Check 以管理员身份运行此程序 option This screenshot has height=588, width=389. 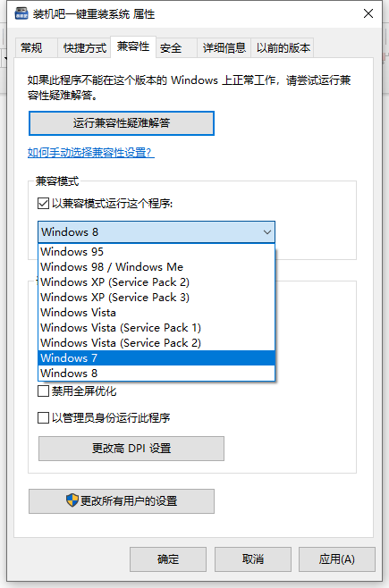pos(43,417)
